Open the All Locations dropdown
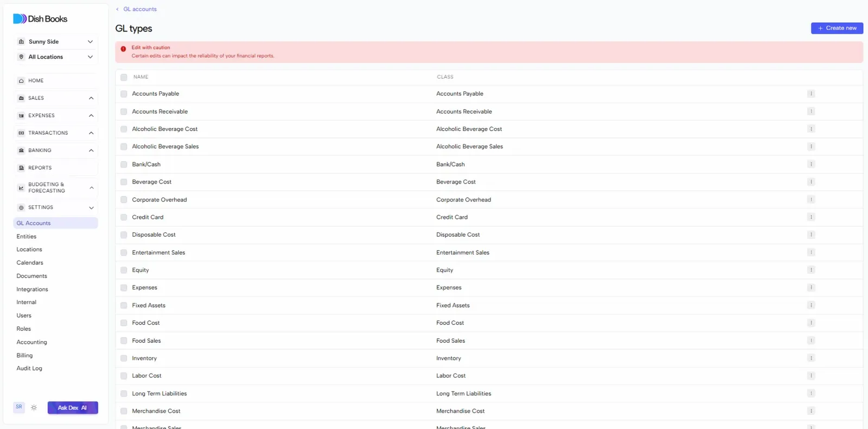The image size is (868, 429). [x=55, y=57]
